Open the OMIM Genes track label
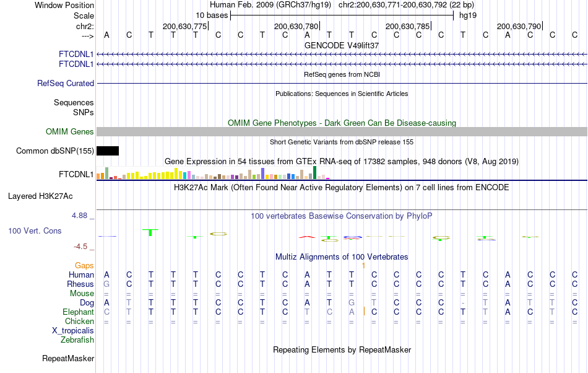 coord(70,132)
